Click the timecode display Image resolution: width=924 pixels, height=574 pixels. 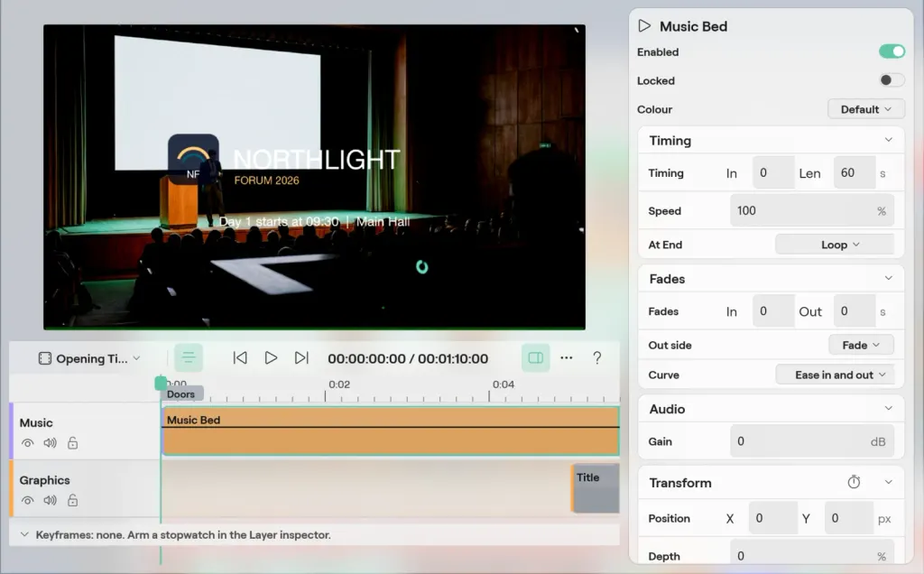point(408,358)
